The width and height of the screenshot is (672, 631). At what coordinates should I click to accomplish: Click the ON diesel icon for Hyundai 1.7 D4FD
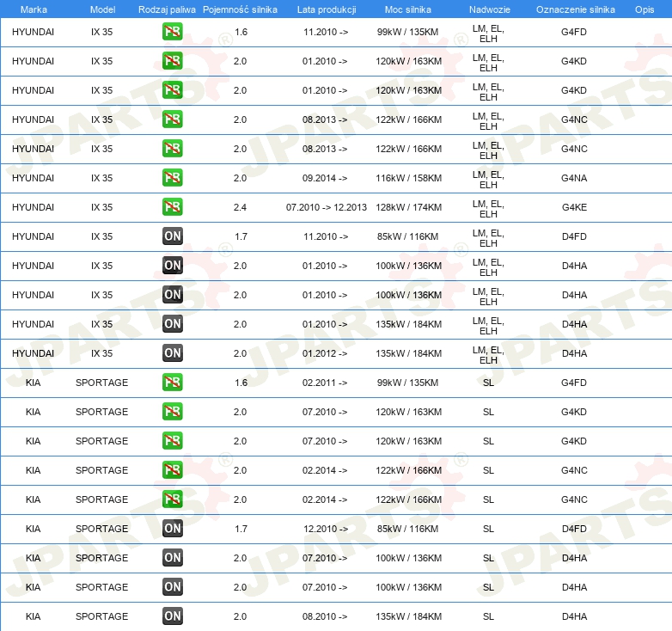[172, 236]
